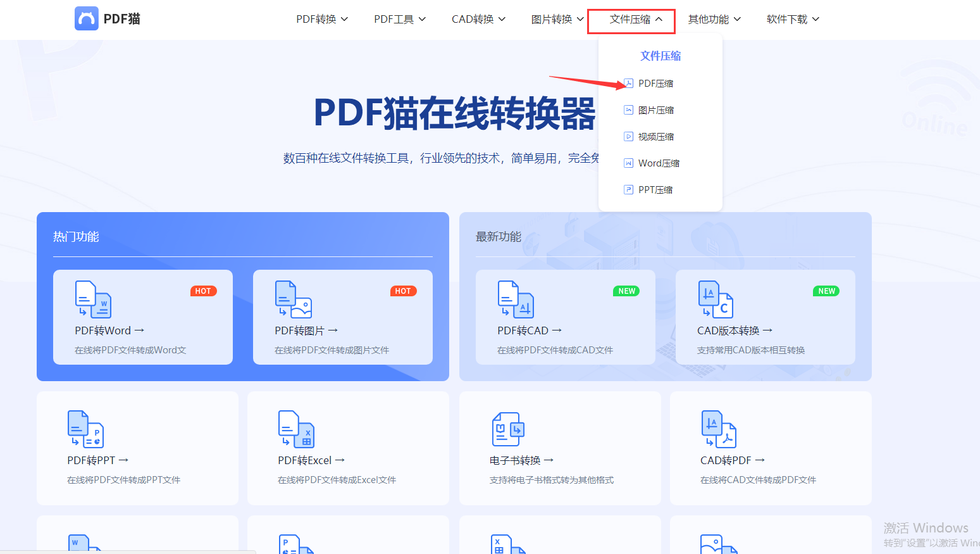Select 图片压缩 from the dropdown
The image size is (980, 554).
pos(656,110)
